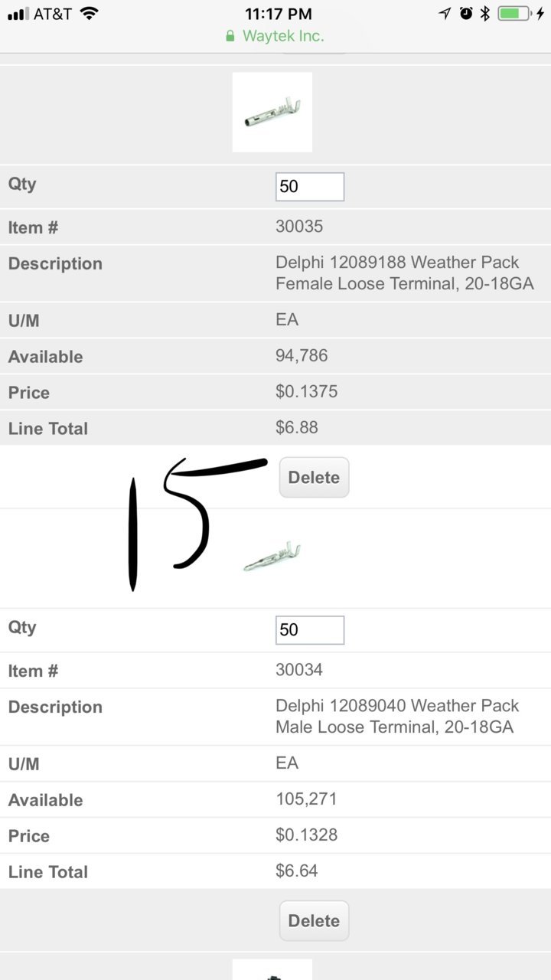Tap the green padlock secure icon

click(x=230, y=36)
